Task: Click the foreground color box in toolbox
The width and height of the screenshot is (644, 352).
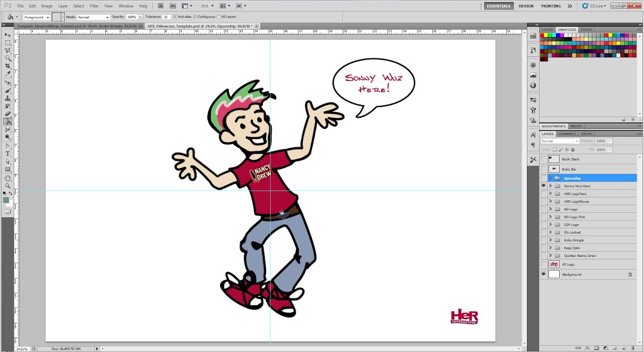Action: tap(6, 200)
